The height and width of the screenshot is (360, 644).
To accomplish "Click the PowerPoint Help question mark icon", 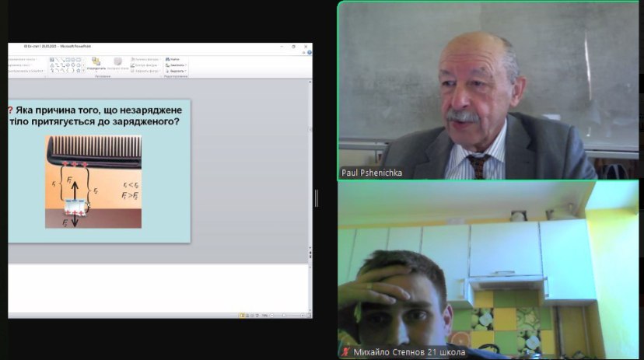I will pyautogui.click(x=308, y=54).
